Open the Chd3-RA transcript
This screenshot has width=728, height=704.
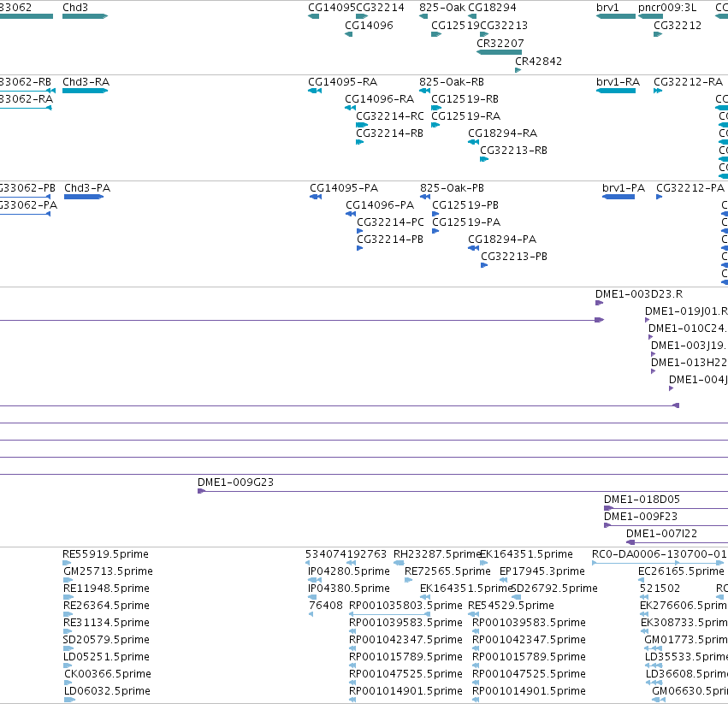tap(85, 91)
